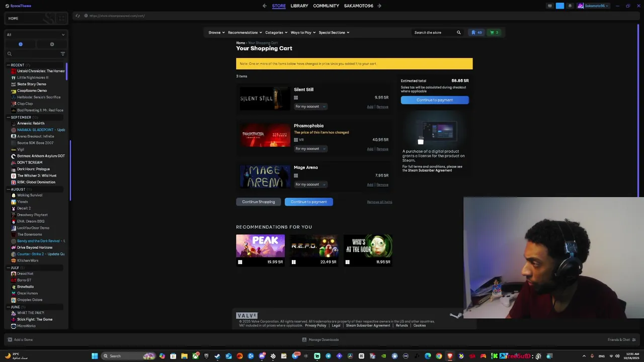Go back with the navigation arrow

click(x=265, y=6)
